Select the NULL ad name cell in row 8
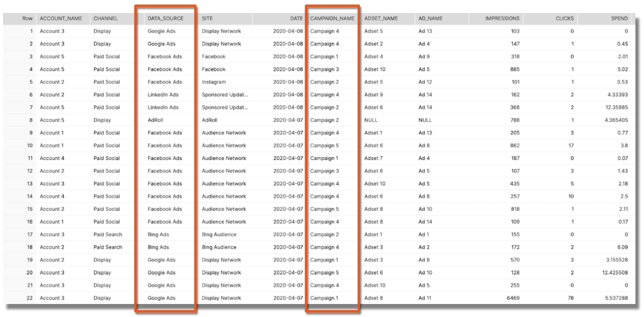The image size is (644, 317). point(425,120)
